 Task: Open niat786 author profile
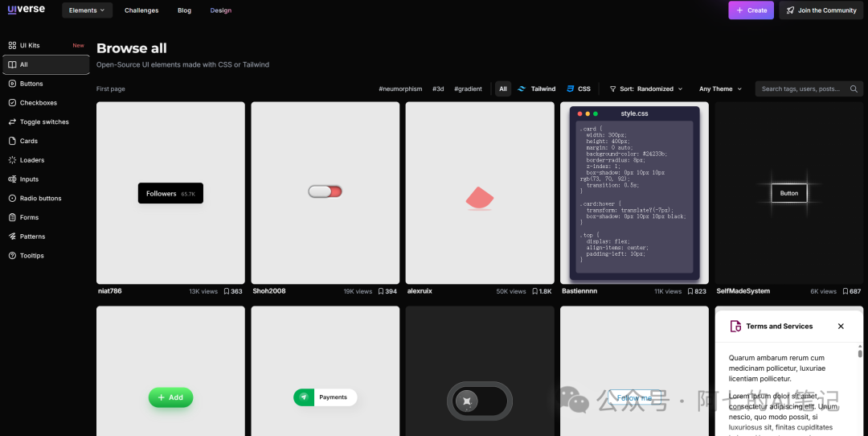[109, 291]
